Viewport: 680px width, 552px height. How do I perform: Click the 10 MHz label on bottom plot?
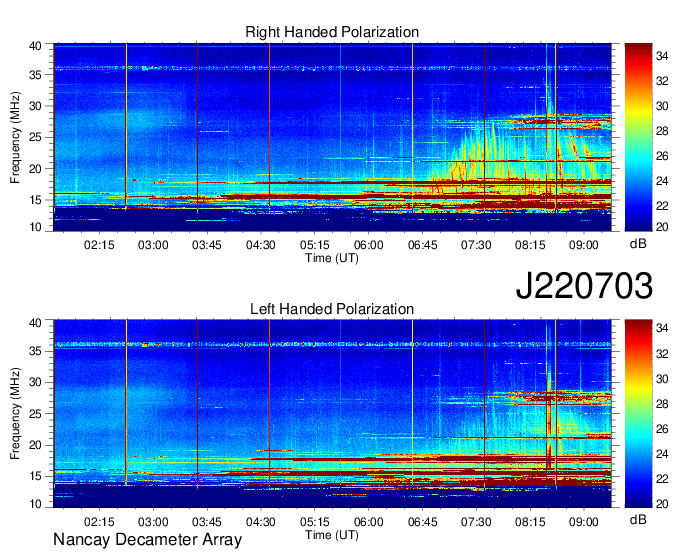coord(35,504)
